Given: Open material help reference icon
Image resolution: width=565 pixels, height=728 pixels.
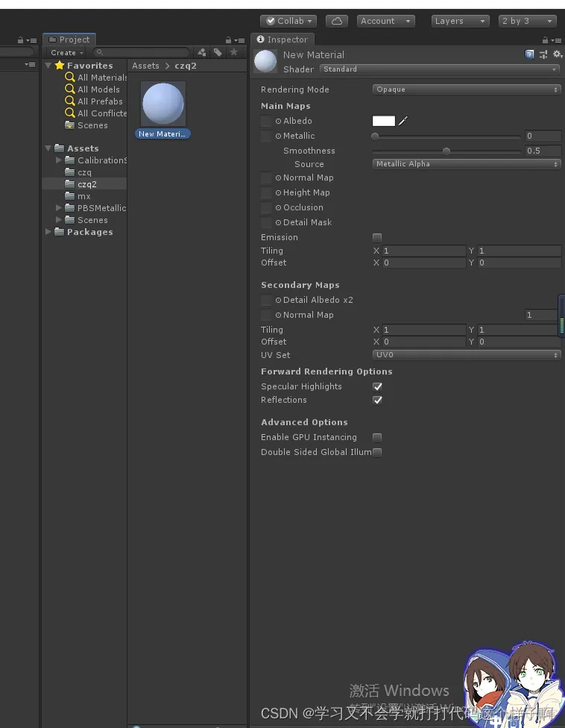Looking at the screenshot, I should pyautogui.click(x=529, y=54).
